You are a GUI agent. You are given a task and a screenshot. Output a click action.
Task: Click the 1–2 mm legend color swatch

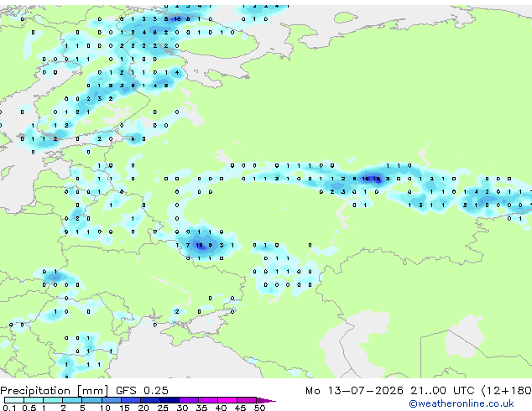53,400
